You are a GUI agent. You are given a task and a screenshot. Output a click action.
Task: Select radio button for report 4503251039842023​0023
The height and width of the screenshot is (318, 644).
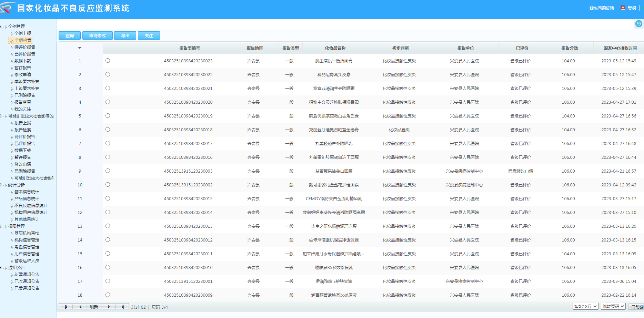point(108,61)
